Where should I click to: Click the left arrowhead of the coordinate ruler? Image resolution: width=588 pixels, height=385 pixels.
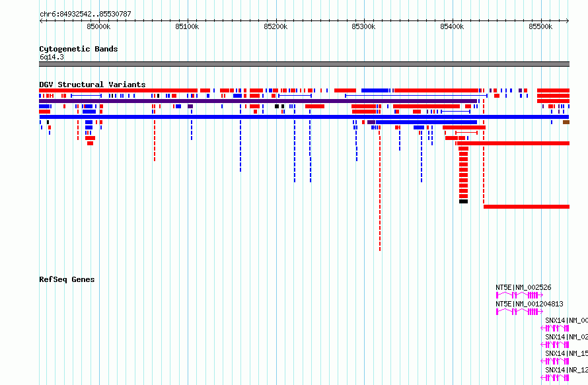click(41, 20)
